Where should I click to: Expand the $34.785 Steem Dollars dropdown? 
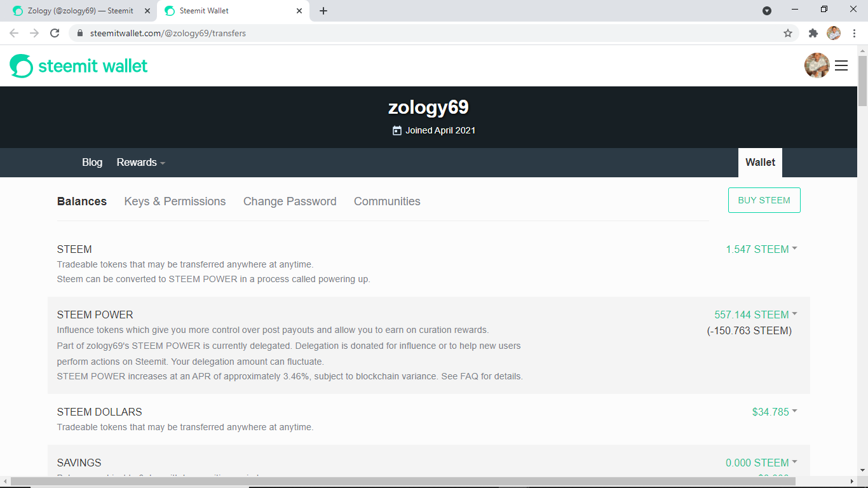(x=775, y=412)
